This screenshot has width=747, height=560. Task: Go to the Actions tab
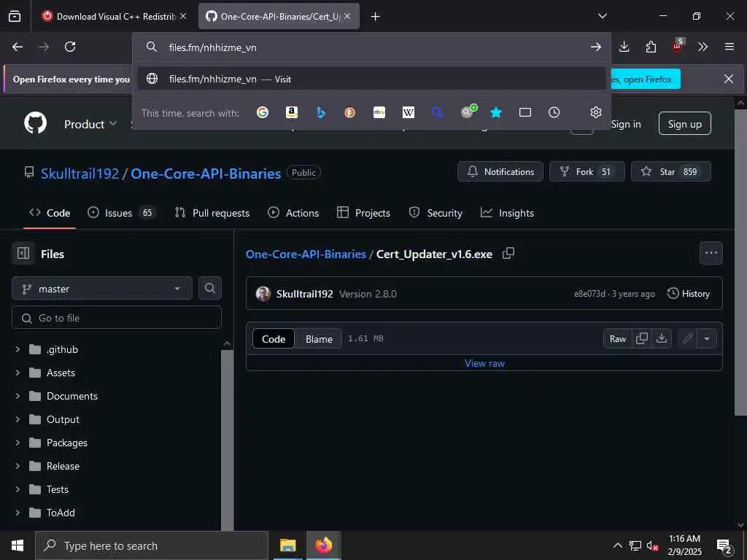click(x=293, y=213)
